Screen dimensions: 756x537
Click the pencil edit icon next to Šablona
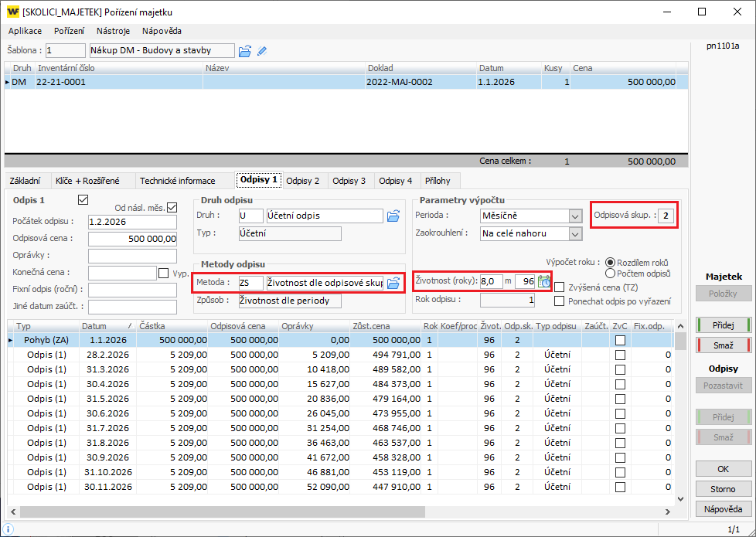pos(262,51)
